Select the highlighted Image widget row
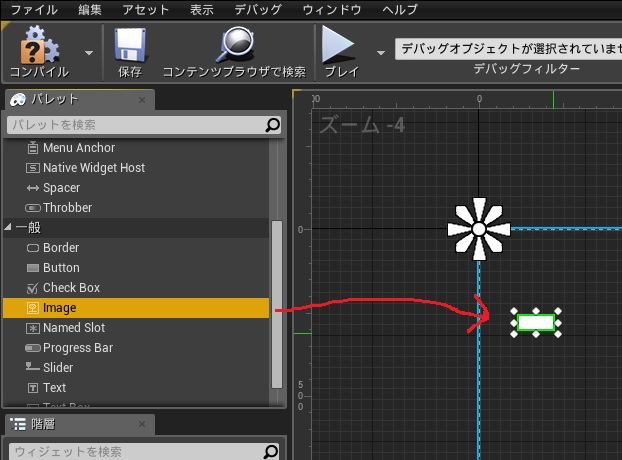The height and width of the screenshot is (460, 622). point(136,308)
